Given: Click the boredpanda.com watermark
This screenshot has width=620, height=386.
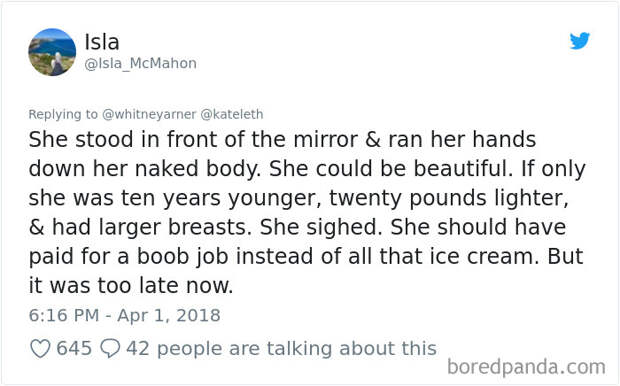Looking at the screenshot, I should coord(526,367).
